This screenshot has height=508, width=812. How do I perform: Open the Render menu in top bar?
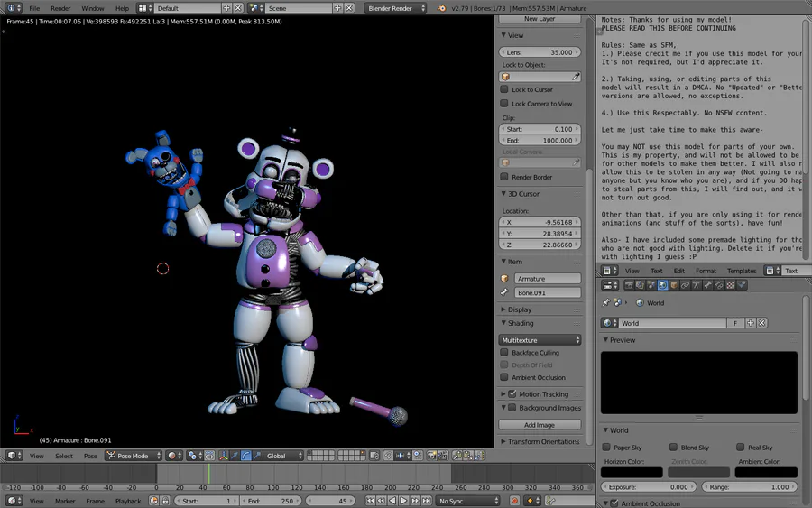[60, 8]
